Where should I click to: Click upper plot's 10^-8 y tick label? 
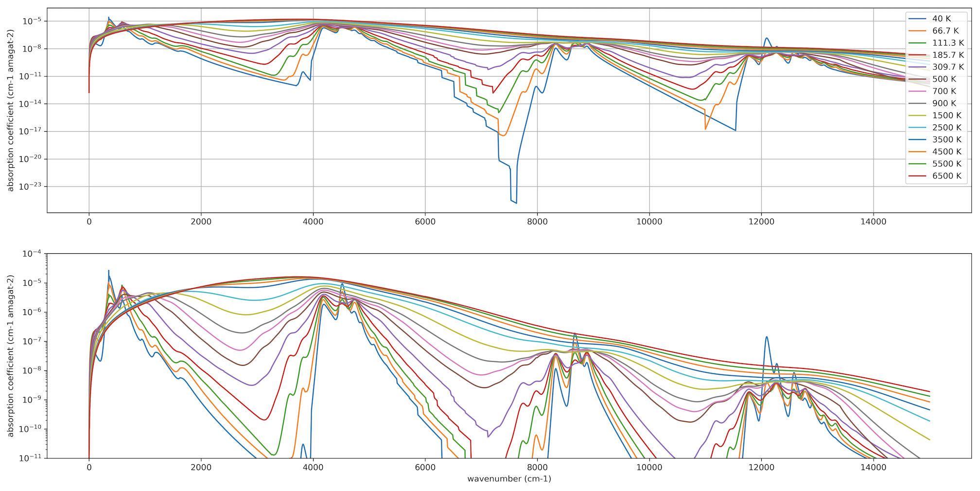pyautogui.click(x=33, y=48)
